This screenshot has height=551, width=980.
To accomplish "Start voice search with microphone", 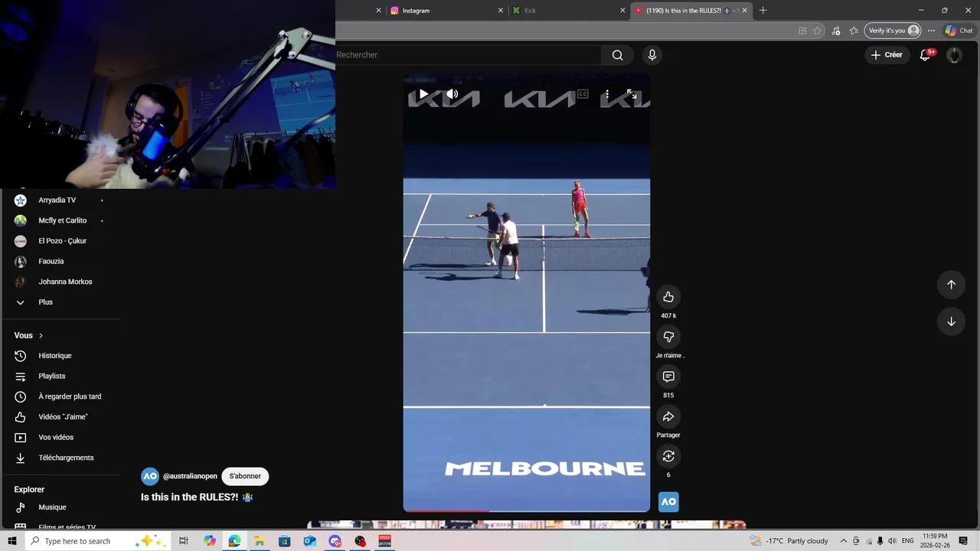I will 652,55.
